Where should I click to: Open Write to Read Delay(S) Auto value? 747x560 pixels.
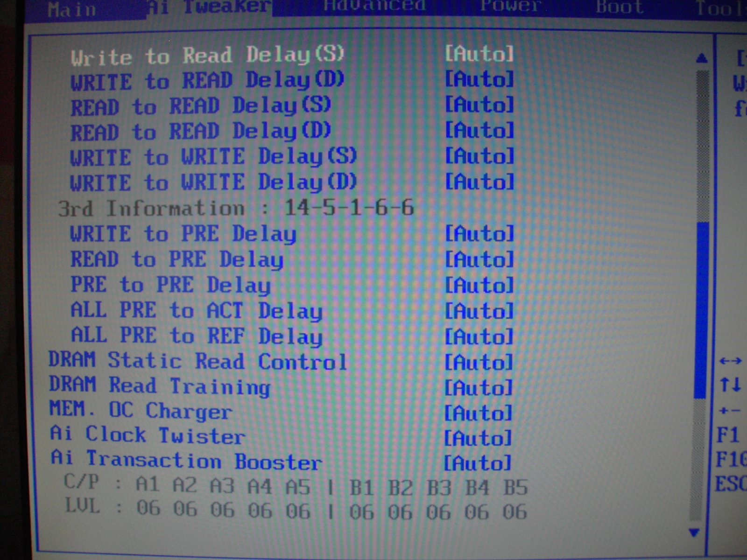tap(479, 54)
